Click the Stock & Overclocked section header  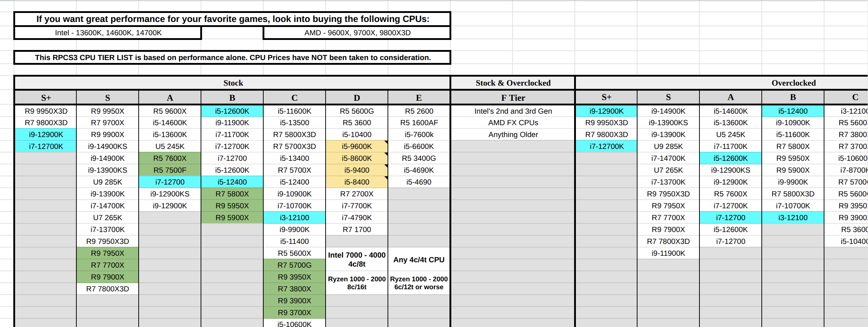coord(513,83)
